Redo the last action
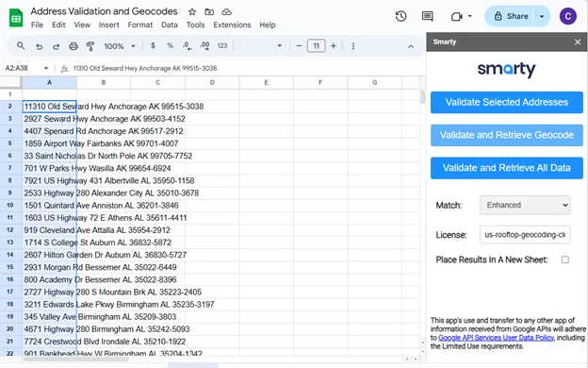 (56, 46)
